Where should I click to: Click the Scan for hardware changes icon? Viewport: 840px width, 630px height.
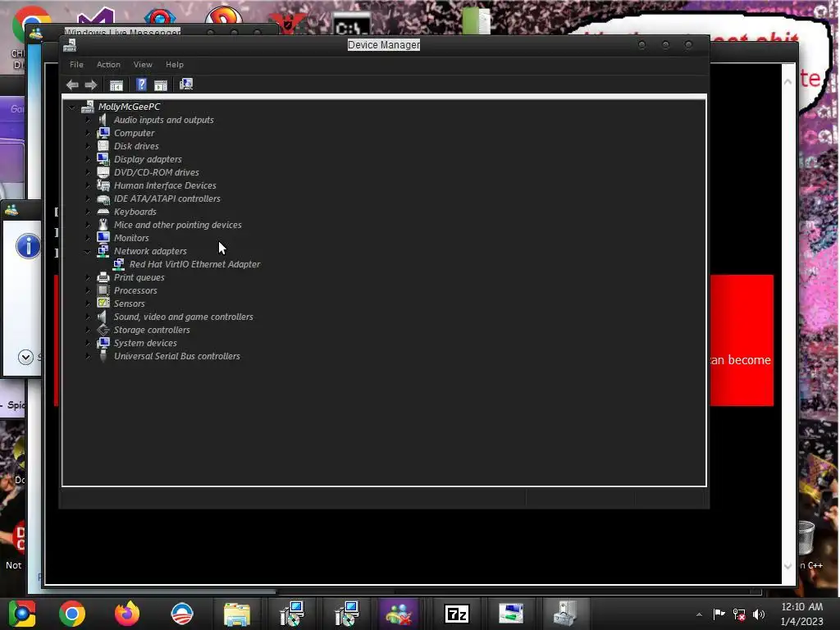[x=186, y=84]
